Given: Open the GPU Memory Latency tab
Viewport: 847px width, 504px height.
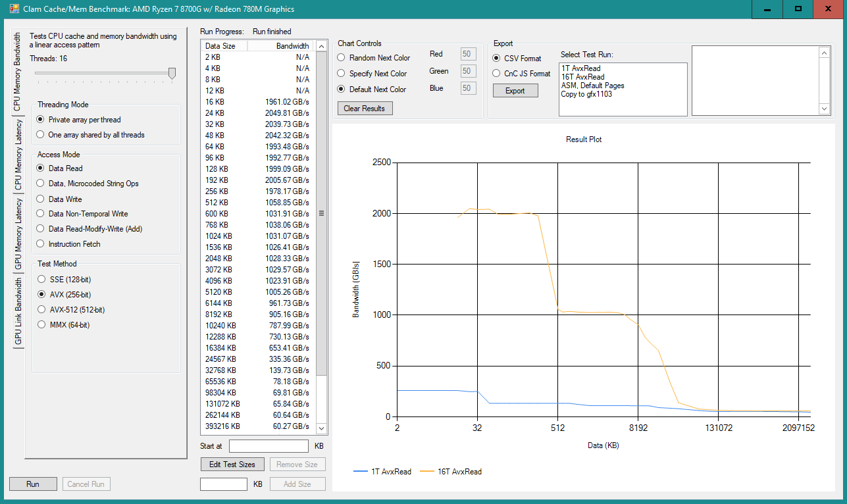Looking at the screenshot, I should (x=18, y=235).
